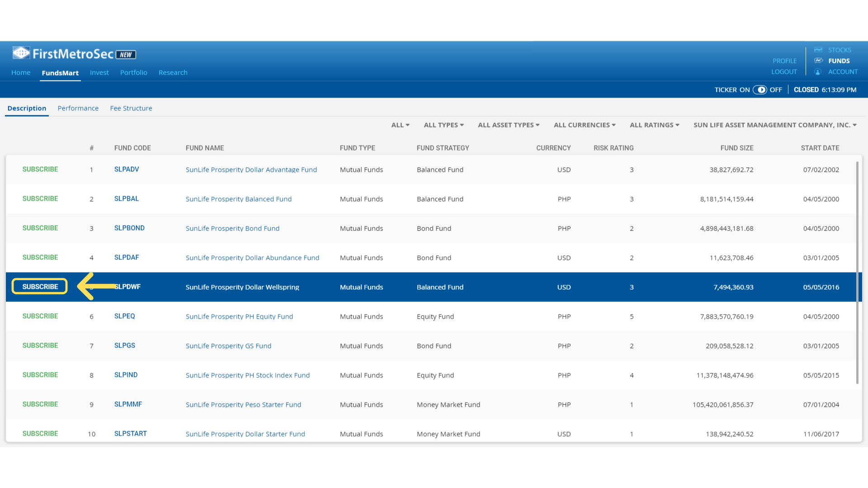This screenshot has width=868, height=488.
Task: Open the ALL filter dropdown
Action: (x=400, y=125)
